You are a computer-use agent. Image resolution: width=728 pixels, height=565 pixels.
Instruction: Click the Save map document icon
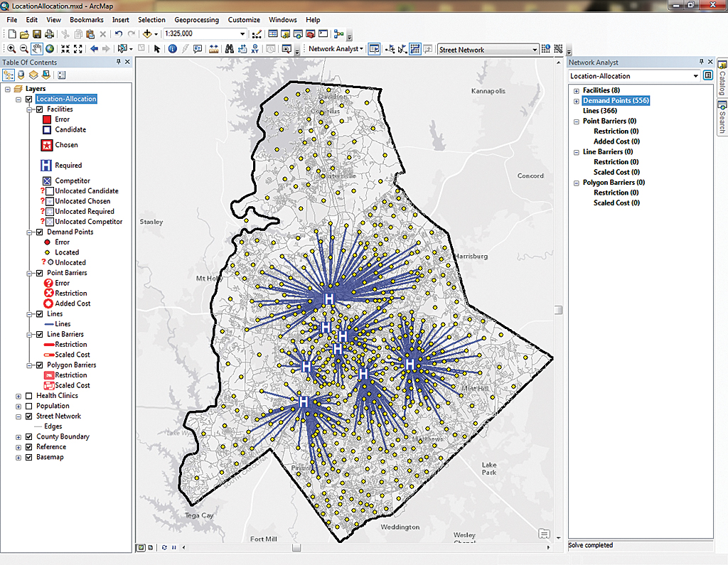36,34
